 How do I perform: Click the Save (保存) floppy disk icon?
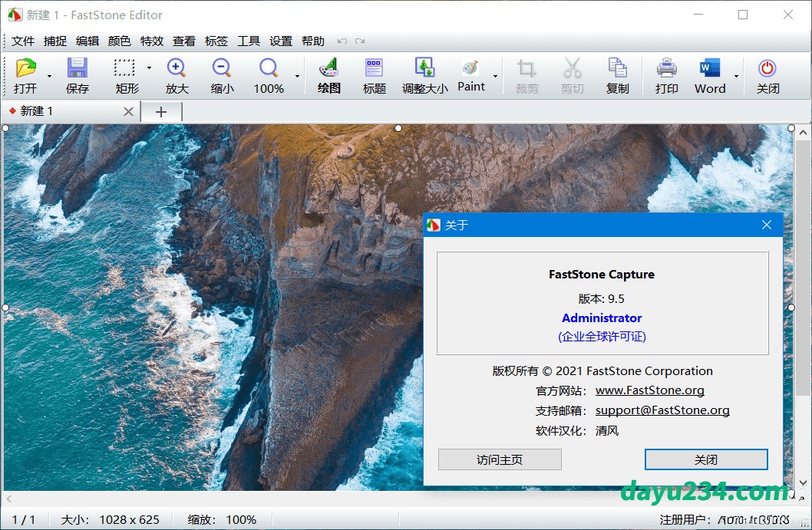(77, 69)
